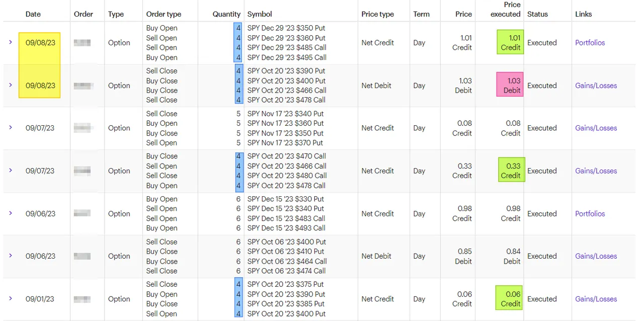
Task: Click the 0.85 Debit price value
Action: pyautogui.click(x=463, y=256)
